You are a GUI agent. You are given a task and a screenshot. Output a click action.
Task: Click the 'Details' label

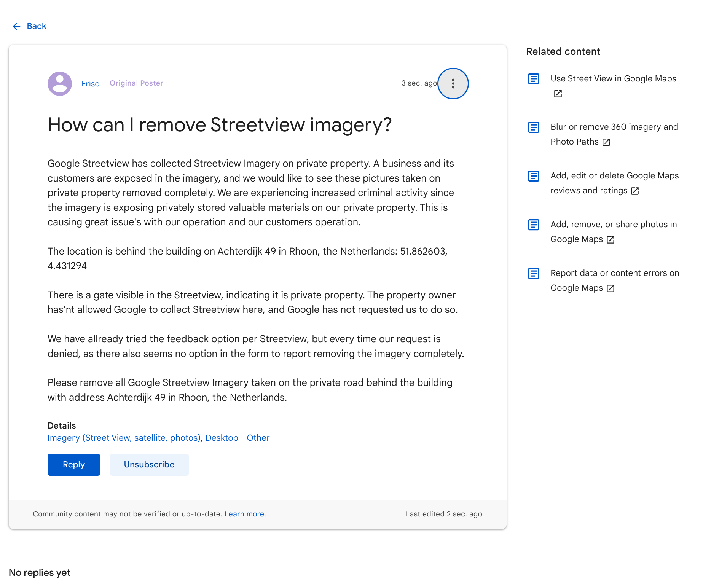click(62, 426)
